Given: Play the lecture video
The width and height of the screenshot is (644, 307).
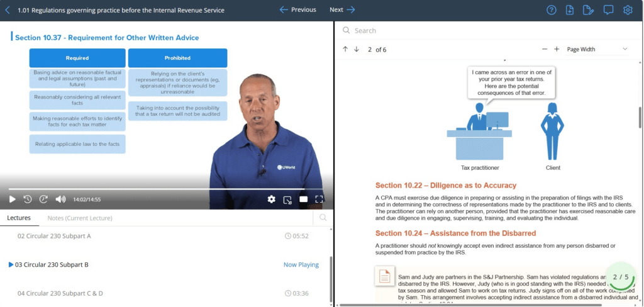Looking at the screenshot, I should [x=13, y=199].
